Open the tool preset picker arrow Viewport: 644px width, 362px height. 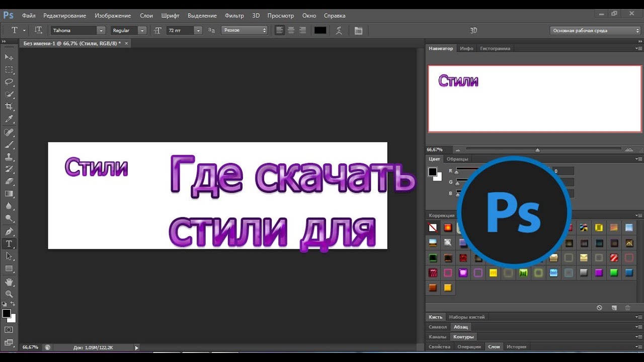tap(24, 30)
